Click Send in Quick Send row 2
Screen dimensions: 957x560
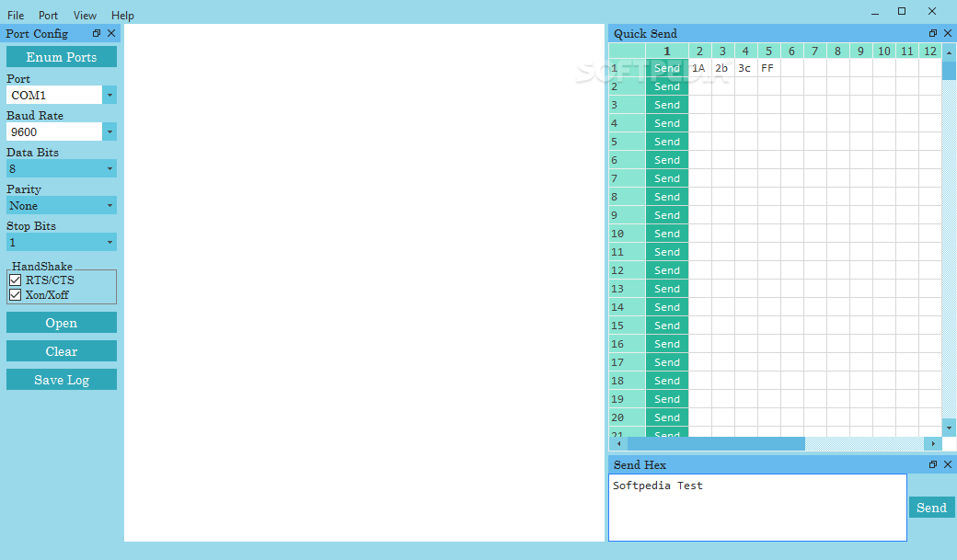click(x=667, y=86)
